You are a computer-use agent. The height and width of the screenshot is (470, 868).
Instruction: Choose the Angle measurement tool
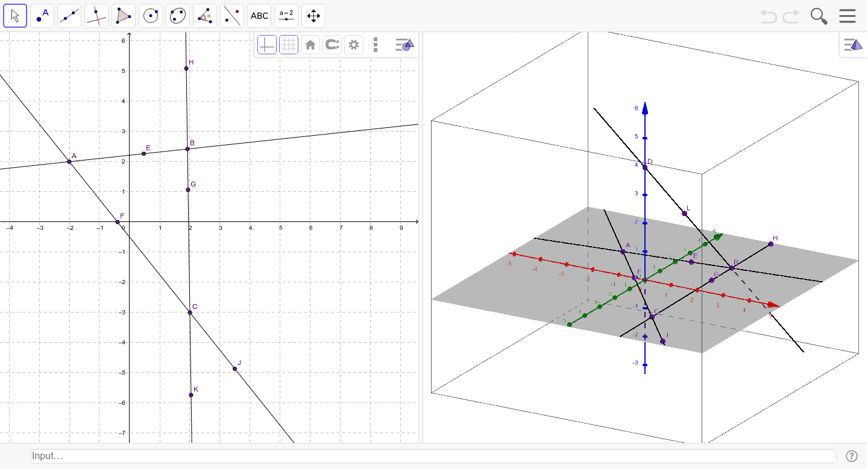pyautogui.click(x=205, y=15)
